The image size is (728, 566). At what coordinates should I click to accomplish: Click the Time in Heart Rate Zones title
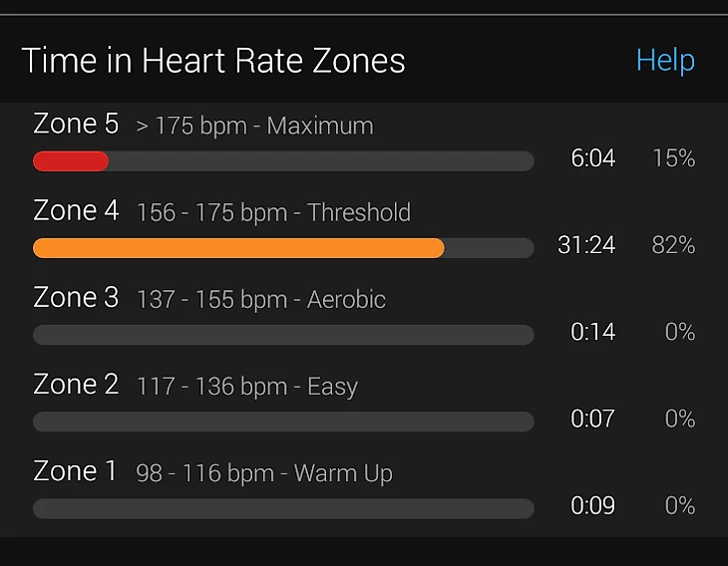coord(213,61)
